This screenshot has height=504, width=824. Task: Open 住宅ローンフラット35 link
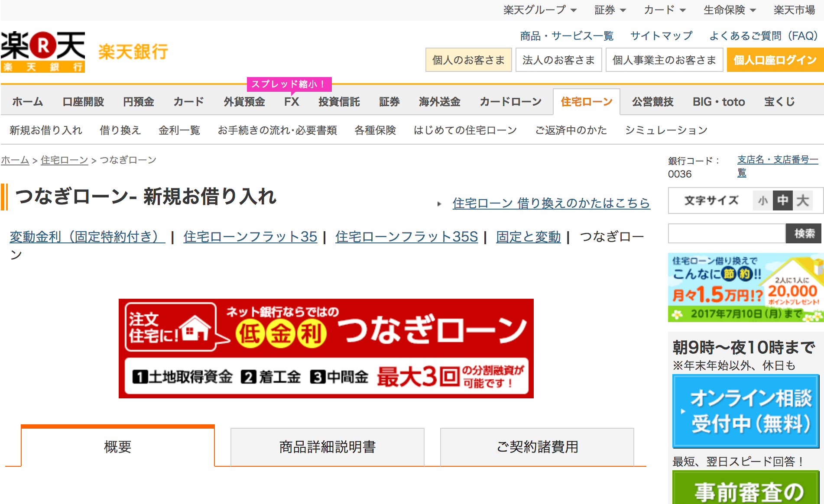pyautogui.click(x=250, y=236)
